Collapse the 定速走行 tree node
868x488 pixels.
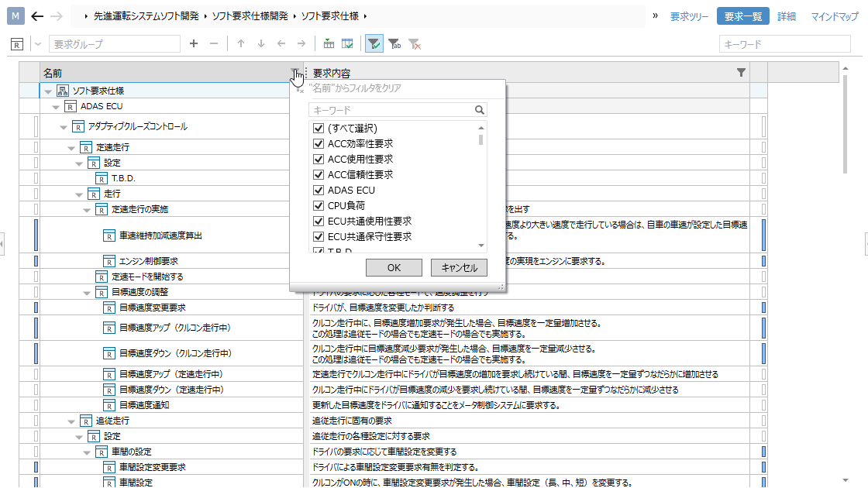pyautogui.click(x=71, y=148)
